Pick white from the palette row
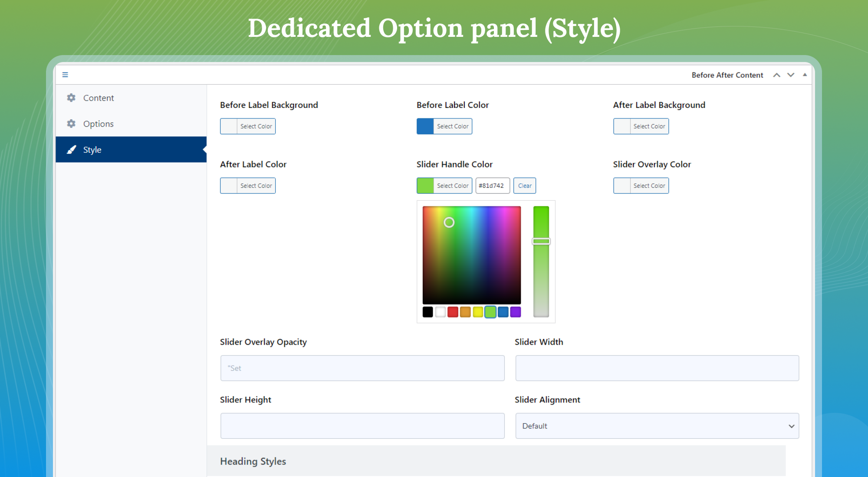This screenshot has width=868, height=477. [440, 312]
